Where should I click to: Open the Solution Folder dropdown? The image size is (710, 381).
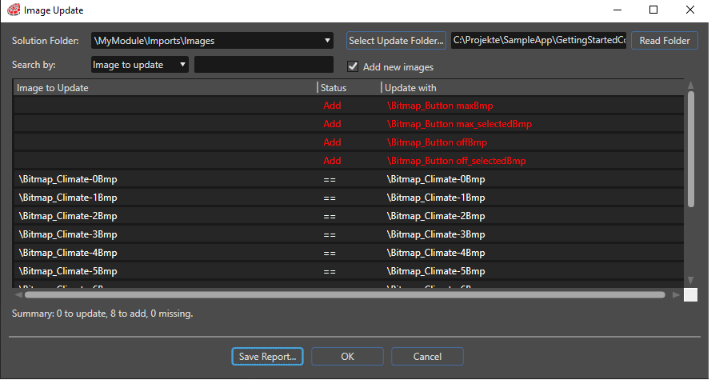click(x=327, y=40)
